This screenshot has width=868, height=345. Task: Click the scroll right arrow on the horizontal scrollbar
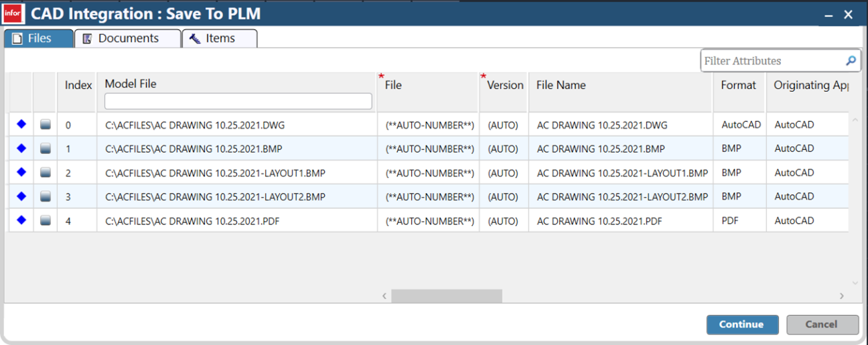[842, 295]
